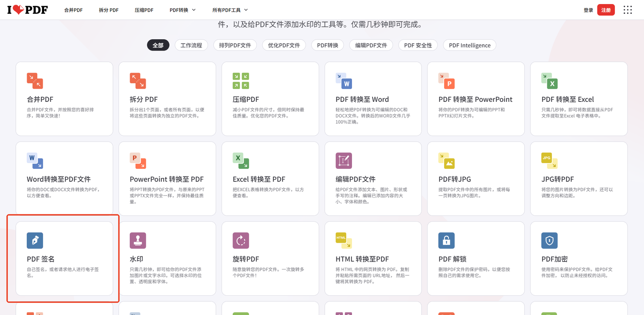Click the description '自己签名，或者请求他人进行电子签名。'
The image size is (644, 315).
(x=63, y=273)
